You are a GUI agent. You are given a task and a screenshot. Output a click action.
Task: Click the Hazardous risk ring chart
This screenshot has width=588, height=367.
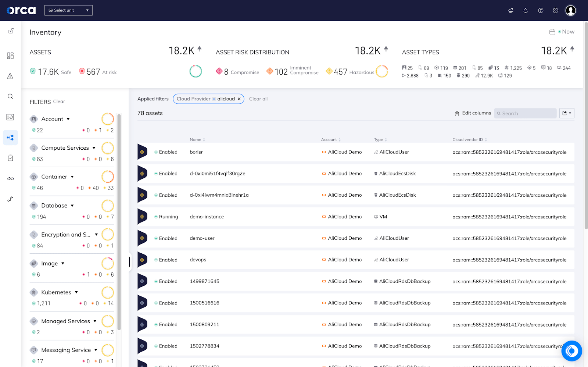tap(382, 72)
